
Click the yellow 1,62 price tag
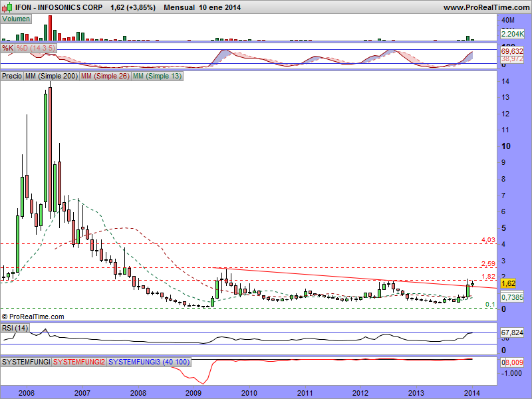[508, 283]
